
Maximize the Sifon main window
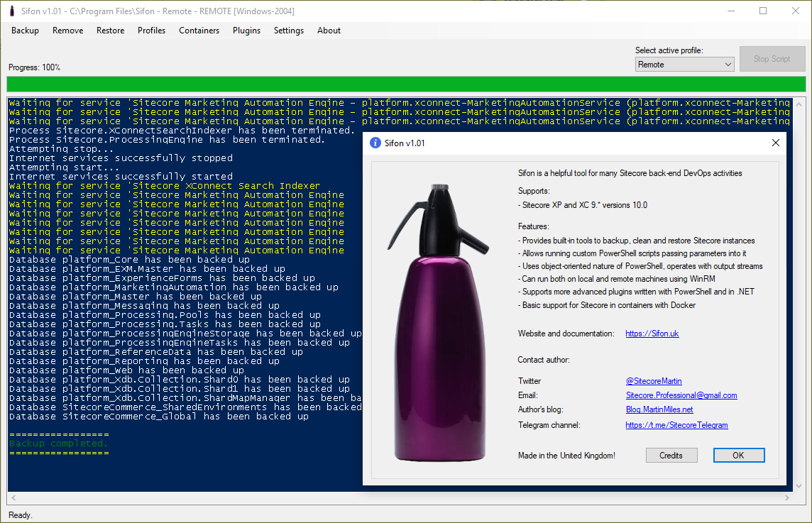click(763, 11)
